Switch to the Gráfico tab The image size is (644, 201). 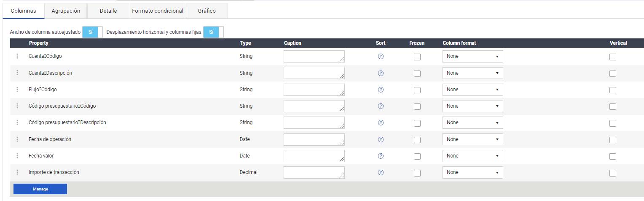click(x=207, y=11)
